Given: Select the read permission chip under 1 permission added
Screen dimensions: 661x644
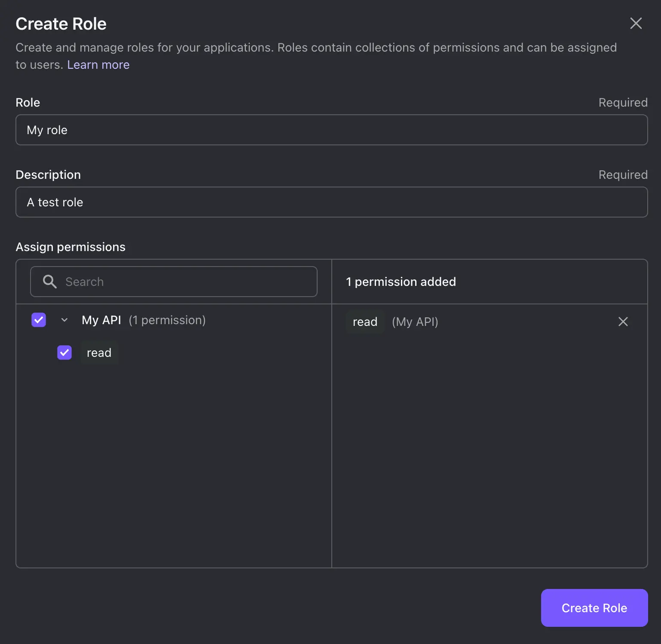Looking at the screenshot, I should pyautogui.click(x=364, y=322).
